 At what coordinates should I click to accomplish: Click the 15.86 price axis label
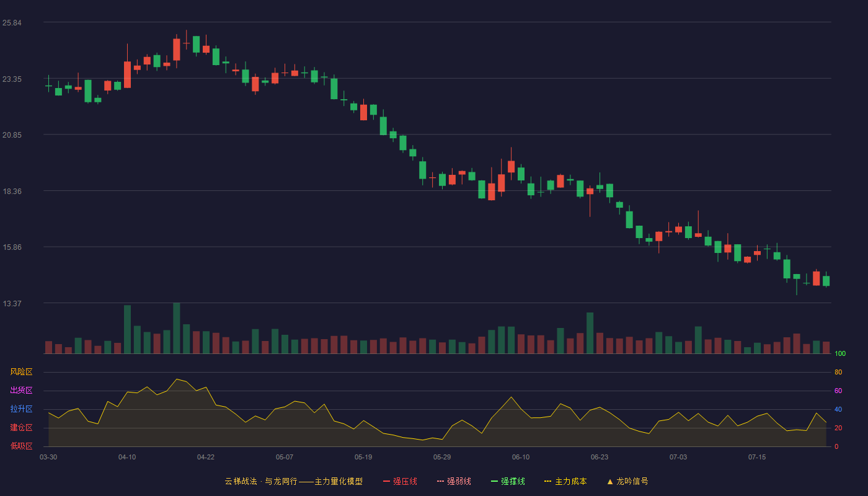pos(12,247)
